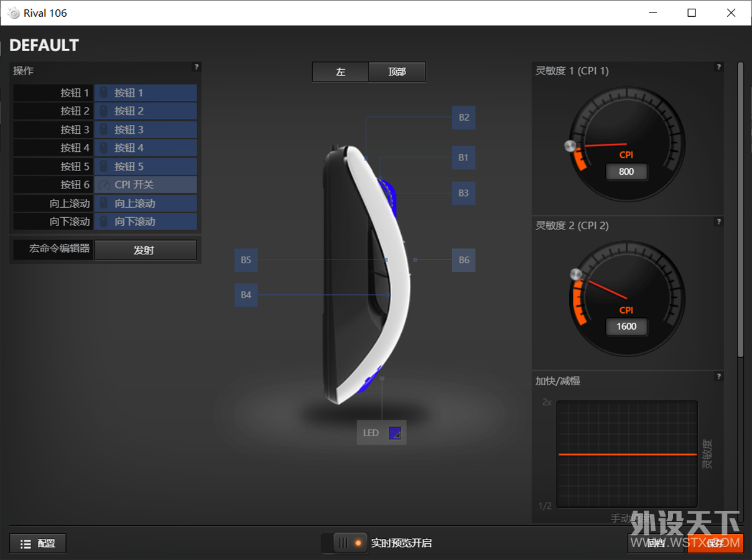Select the B1 button marker
Viewport: 752px width, 560px height.
click(x=464, y=157)
